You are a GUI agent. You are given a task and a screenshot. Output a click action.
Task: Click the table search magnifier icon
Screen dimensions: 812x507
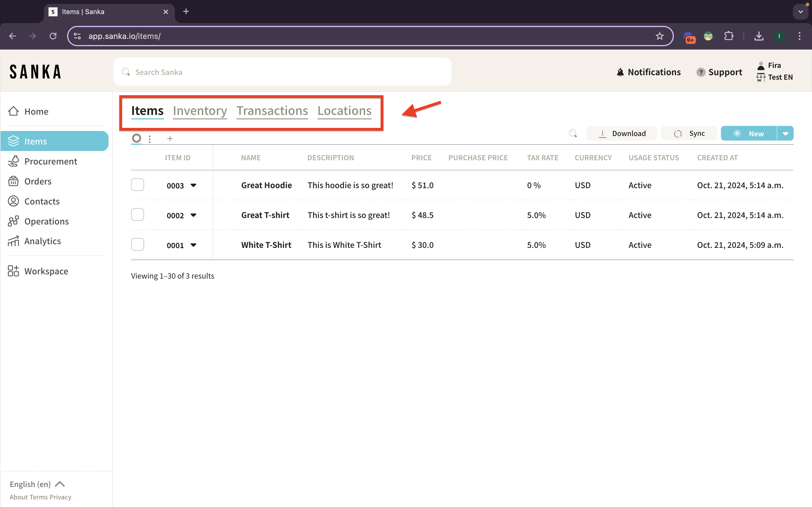click(x=573, y=134)
